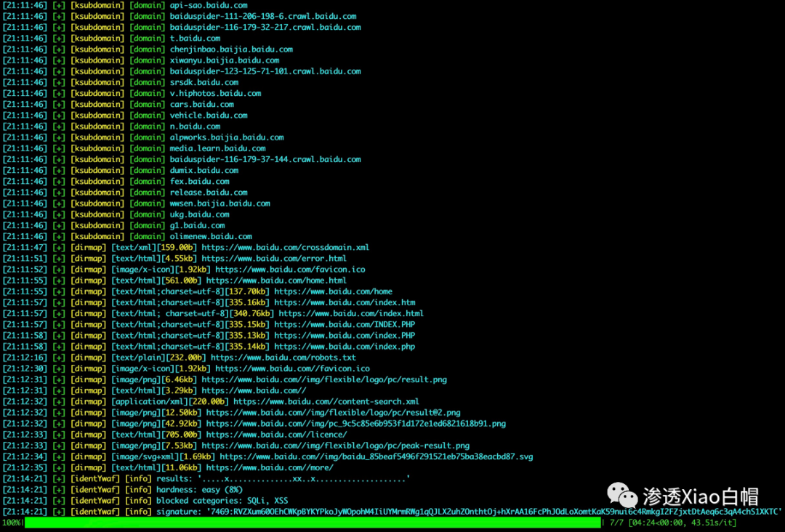Click the api-sao.baidu.com domain line

click(209, 5)
